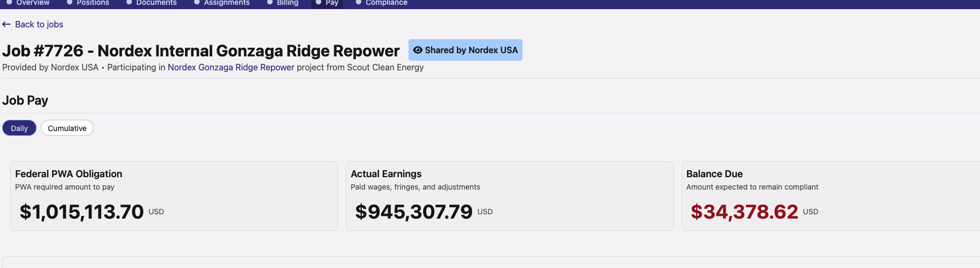Open the Overview tab

pyautogui.click(x=27, y=3)
